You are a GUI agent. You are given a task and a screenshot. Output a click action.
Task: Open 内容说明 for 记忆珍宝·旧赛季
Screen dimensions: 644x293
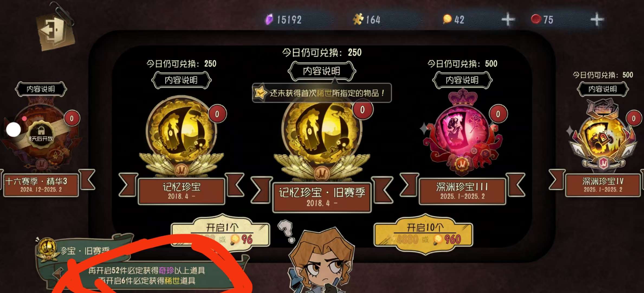point(322,71)
